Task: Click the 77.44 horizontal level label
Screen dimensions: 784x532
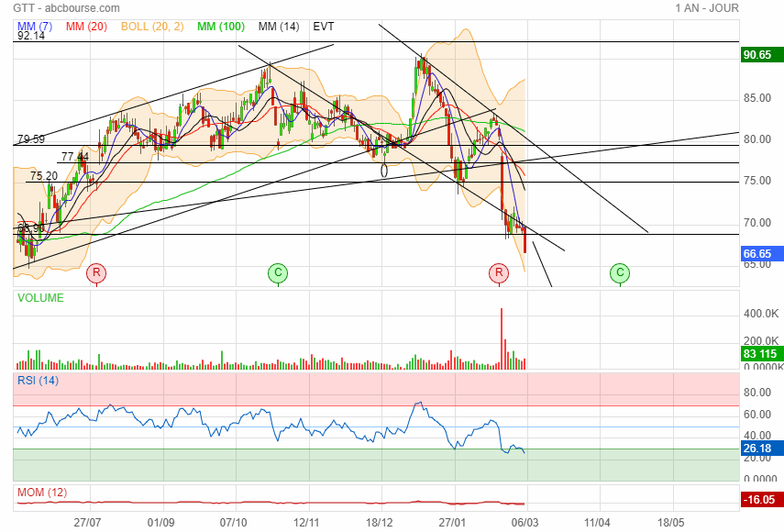Action: click(75, 157)
